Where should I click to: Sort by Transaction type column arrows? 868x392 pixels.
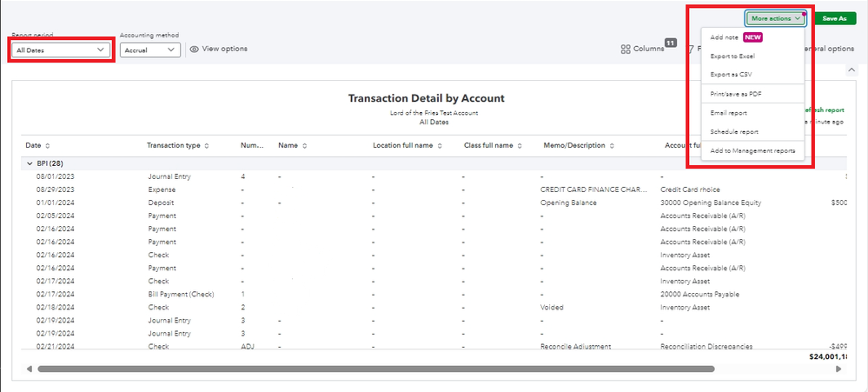click(207, 146)
